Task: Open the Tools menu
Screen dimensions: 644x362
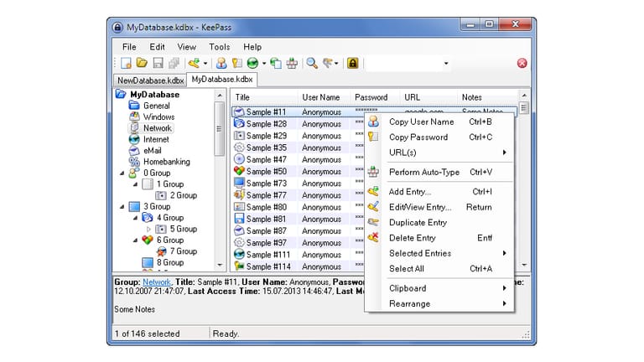Action: 220,47
